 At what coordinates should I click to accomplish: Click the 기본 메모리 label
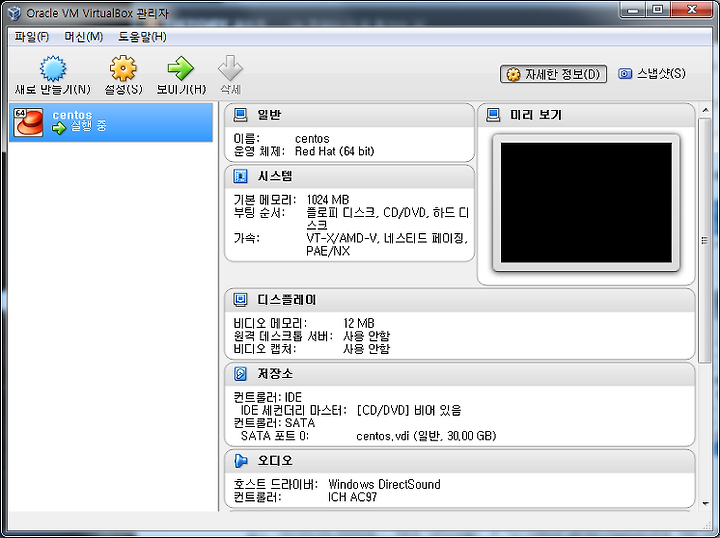265,200
